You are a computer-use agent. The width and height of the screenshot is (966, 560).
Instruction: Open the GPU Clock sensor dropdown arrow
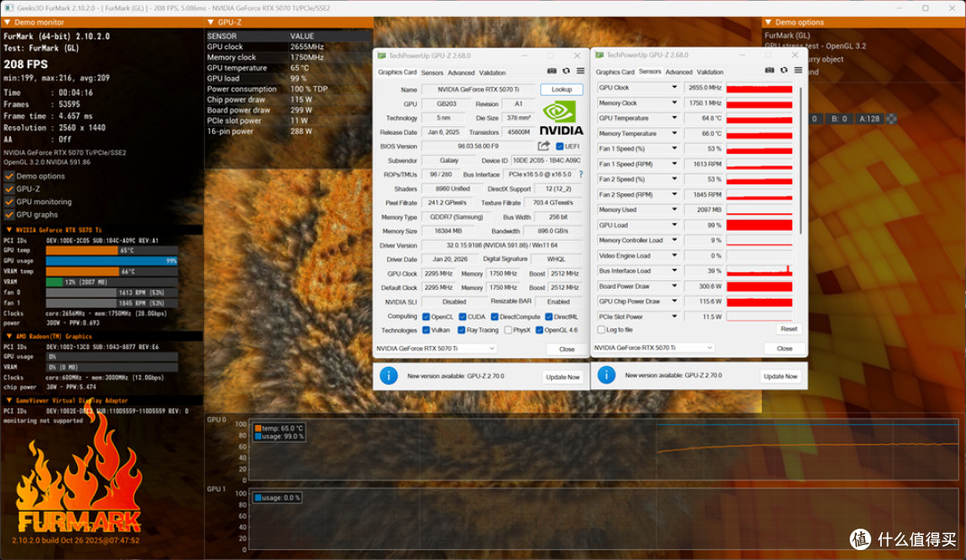674,88
